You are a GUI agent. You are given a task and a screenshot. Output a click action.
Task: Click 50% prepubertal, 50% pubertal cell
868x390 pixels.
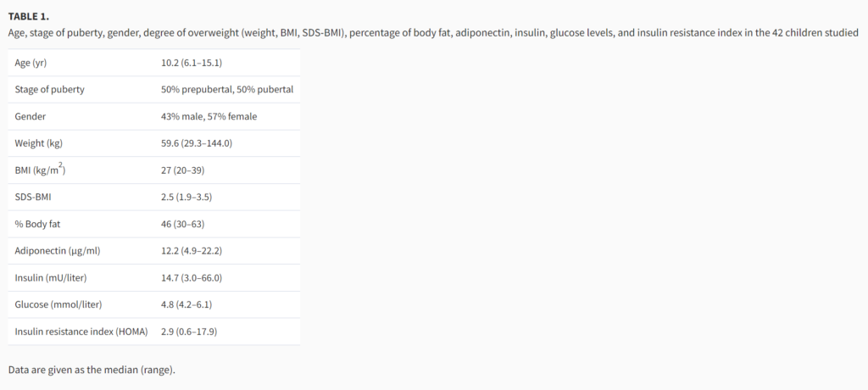227,89
